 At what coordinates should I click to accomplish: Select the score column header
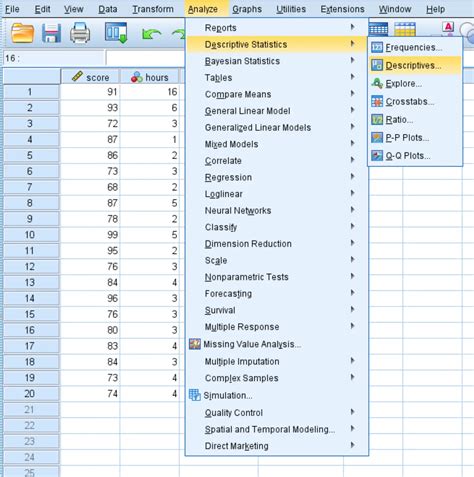[90, 77]
